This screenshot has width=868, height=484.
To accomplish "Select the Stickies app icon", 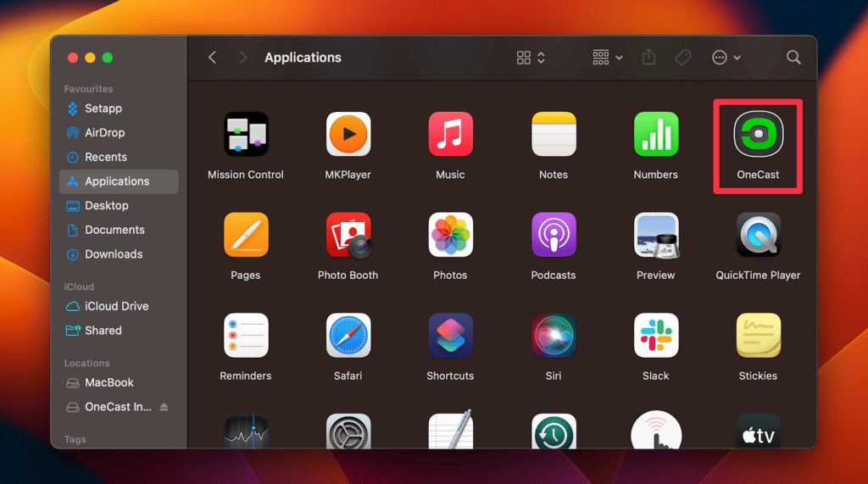I will tap(759, 336).
